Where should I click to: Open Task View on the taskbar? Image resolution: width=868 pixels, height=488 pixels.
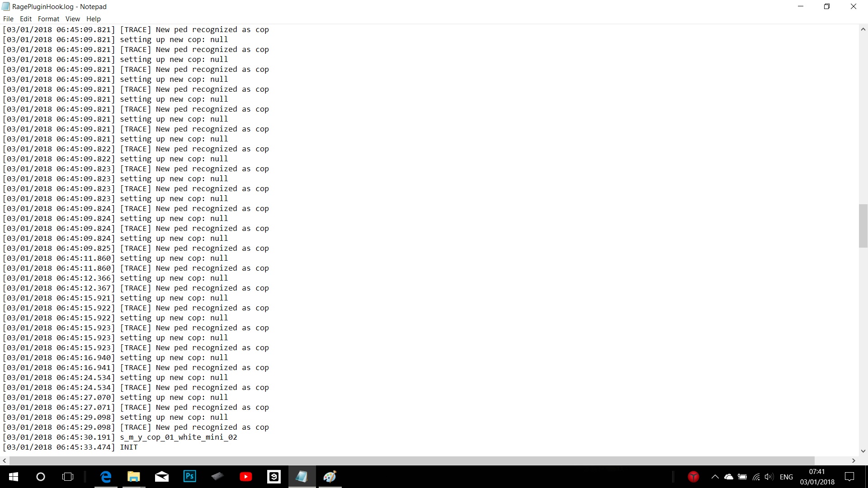pos(68,477)
